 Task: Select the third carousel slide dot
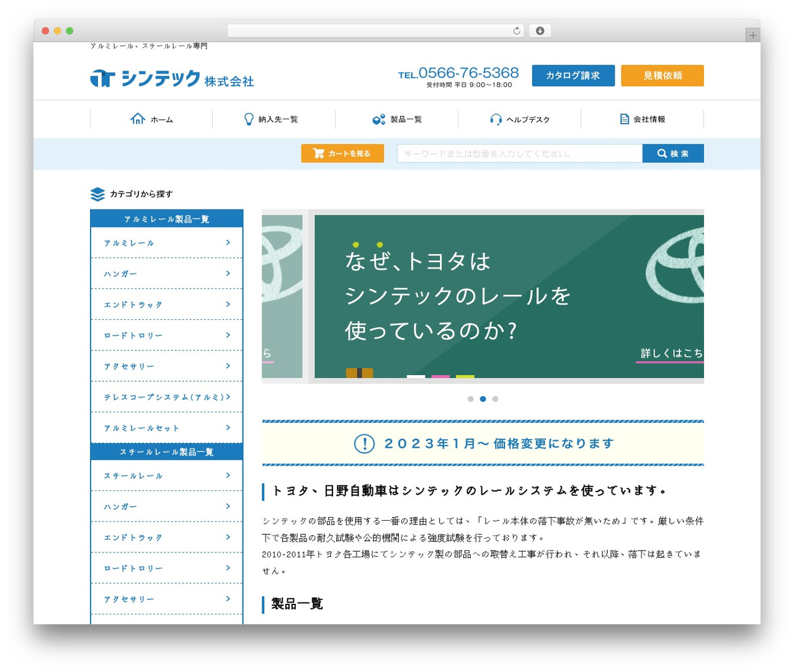(x=495, y=399)
